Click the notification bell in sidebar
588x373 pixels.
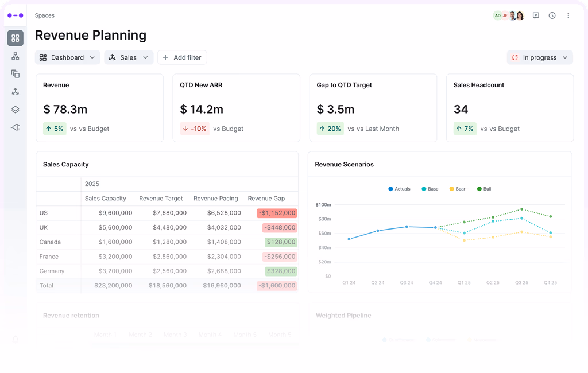(x=16, y=340)
